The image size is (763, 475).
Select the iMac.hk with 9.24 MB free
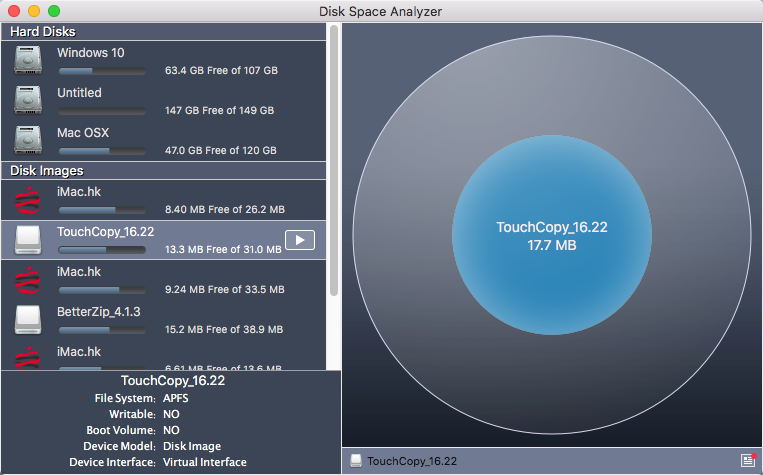coord(164,280)
